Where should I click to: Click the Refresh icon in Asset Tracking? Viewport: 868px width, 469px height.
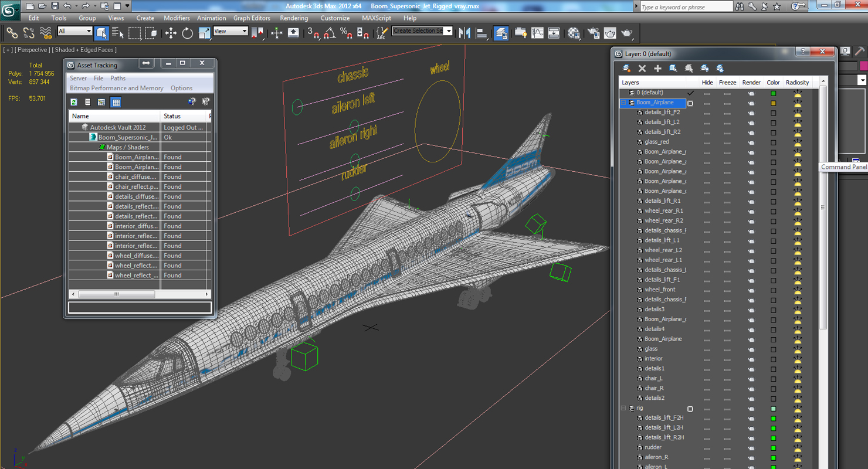[74, 102]
